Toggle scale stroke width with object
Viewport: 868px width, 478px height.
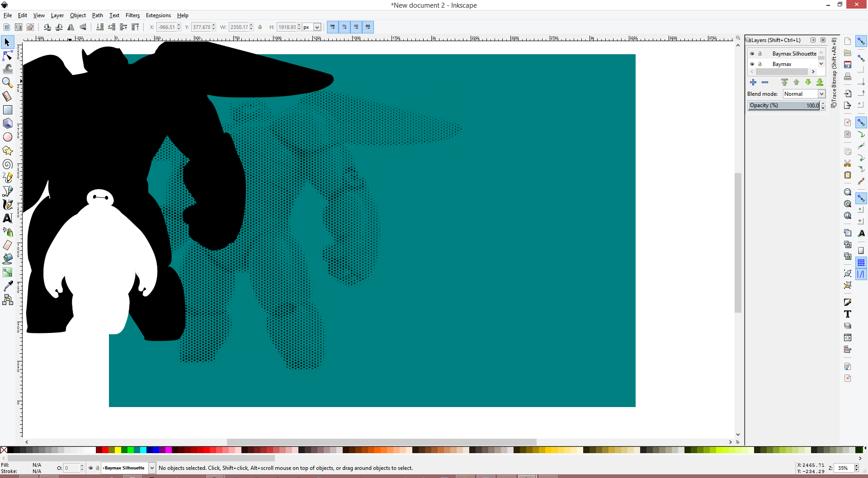coord(333,27)
